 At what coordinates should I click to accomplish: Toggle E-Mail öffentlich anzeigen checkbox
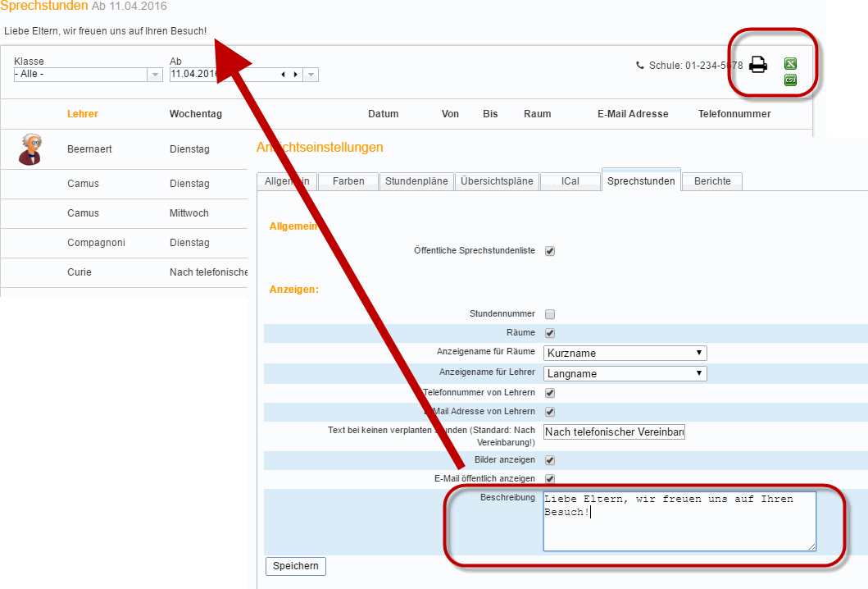(550, 479)
